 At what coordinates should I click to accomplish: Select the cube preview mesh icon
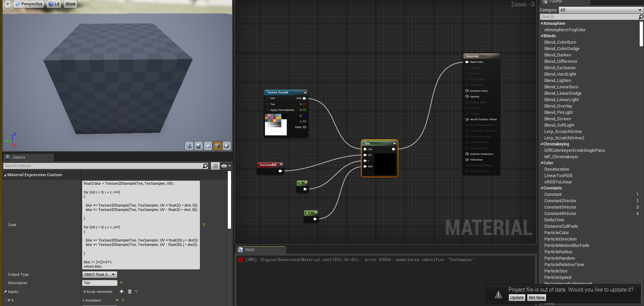217,146
